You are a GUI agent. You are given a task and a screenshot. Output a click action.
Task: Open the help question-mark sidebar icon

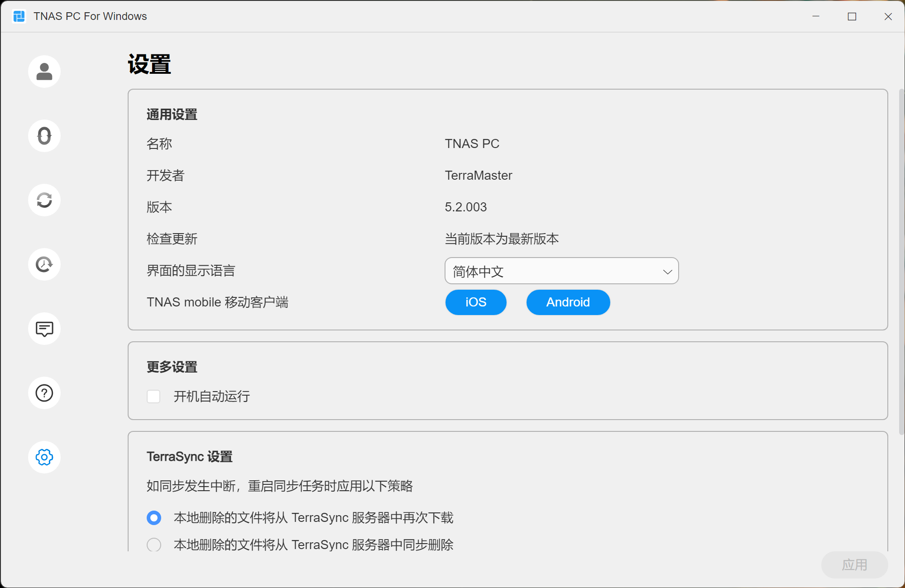click(x=44, y=393)
